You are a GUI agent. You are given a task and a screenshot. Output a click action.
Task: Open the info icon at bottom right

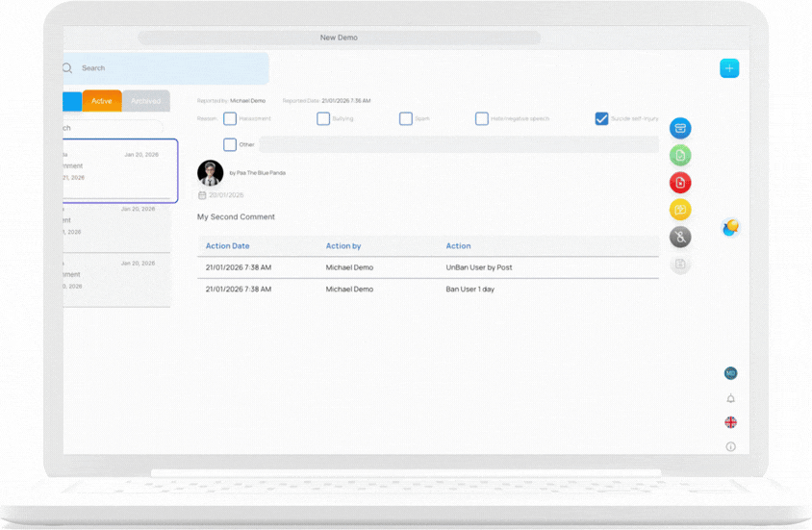tap(730, 446)
